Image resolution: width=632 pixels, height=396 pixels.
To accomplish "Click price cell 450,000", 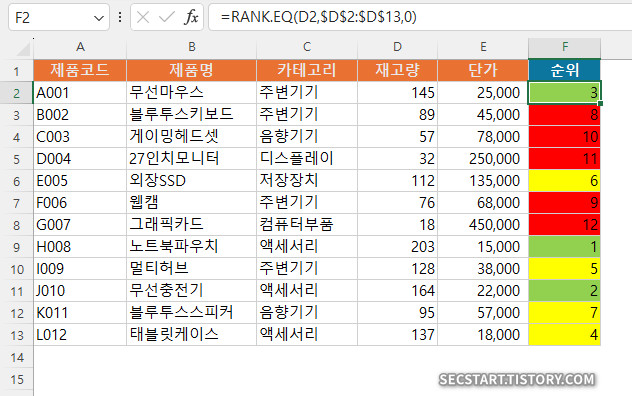I will tap(483, 225).
